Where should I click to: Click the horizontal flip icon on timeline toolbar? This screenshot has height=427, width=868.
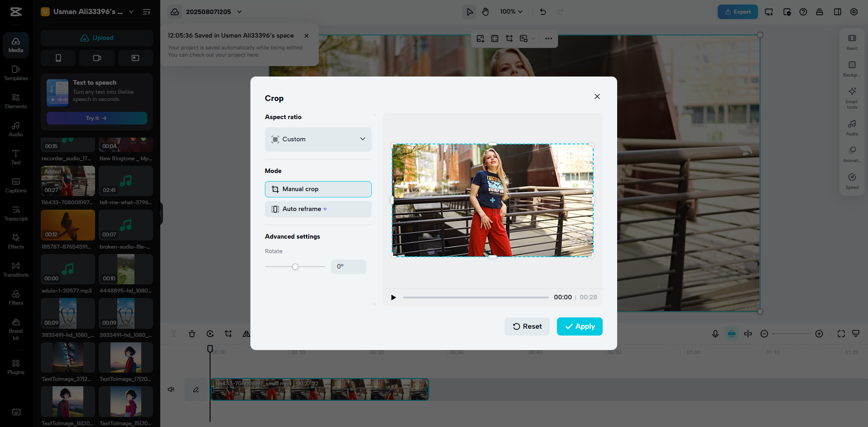click(246, 334)
